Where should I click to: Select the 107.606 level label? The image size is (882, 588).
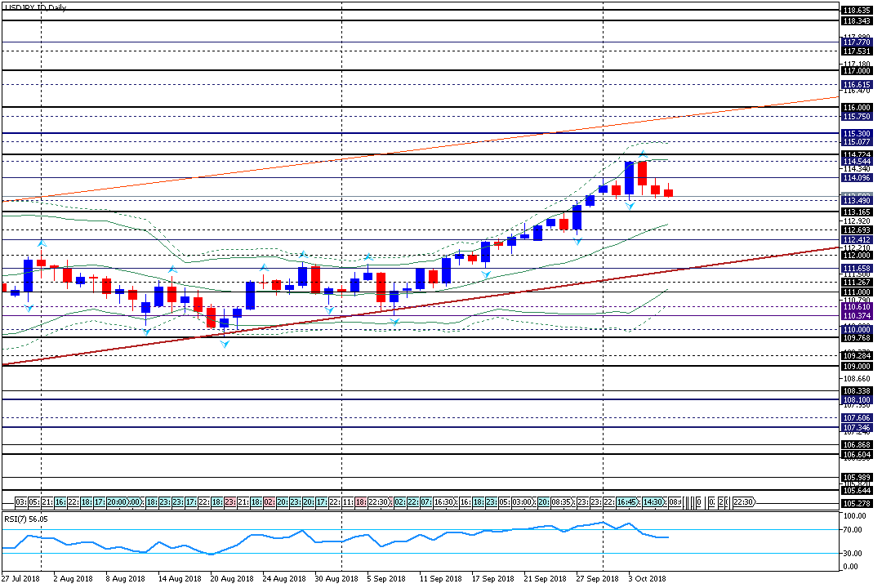(x=857, y=418)
